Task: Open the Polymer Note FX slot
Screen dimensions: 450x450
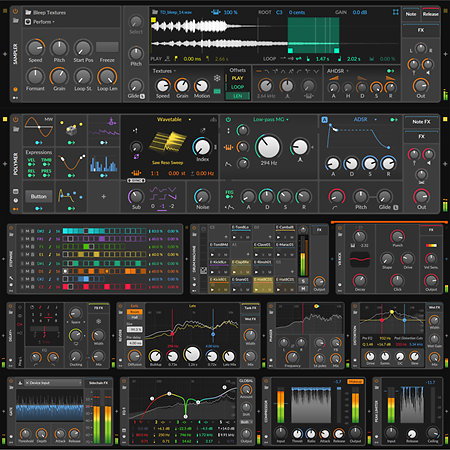Action: 421,122
